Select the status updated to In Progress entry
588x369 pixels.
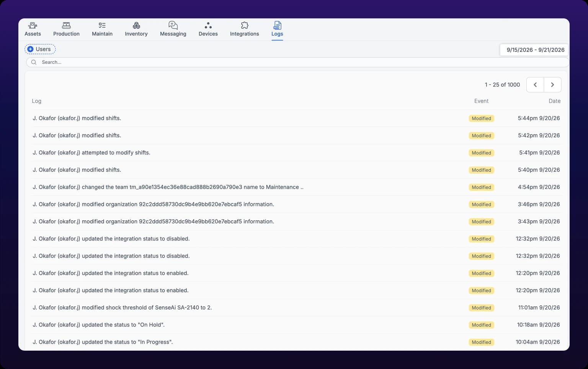pos(296,342)
